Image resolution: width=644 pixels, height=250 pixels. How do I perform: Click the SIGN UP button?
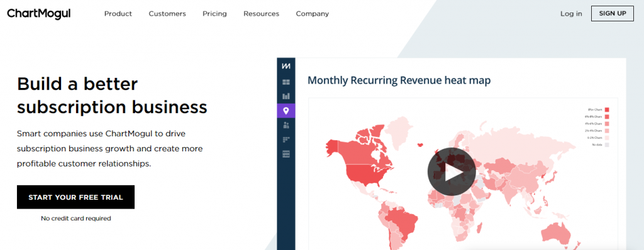tap(613, 13)
